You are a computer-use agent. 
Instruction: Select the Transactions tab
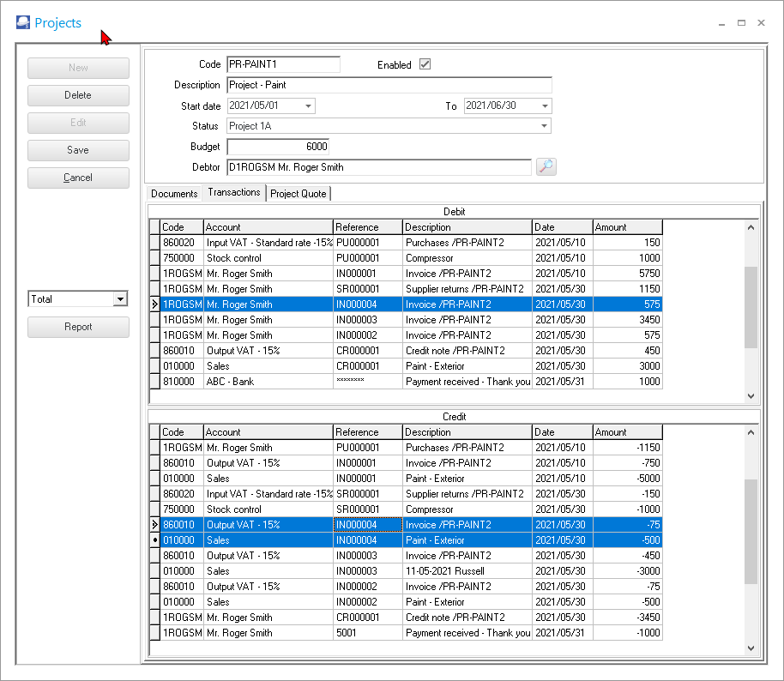pyautogui.click(x=234, y=192)
